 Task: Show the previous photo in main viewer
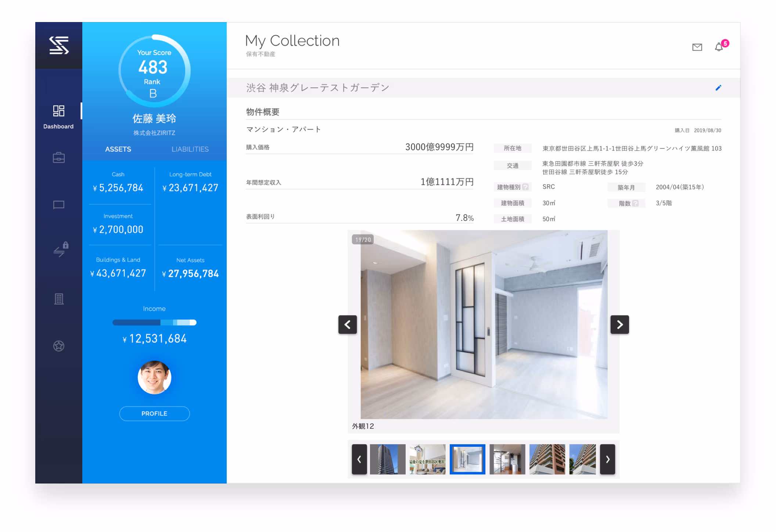(348, 324)
